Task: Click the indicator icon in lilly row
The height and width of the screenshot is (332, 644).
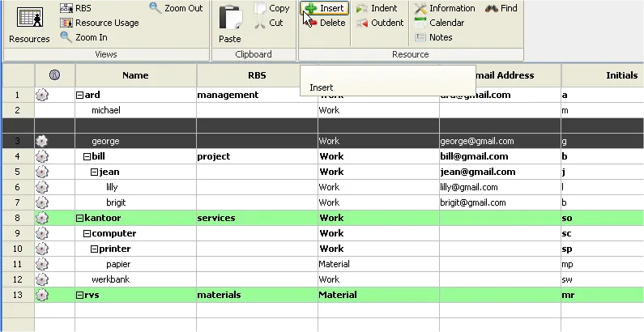Action: [42, 187]
